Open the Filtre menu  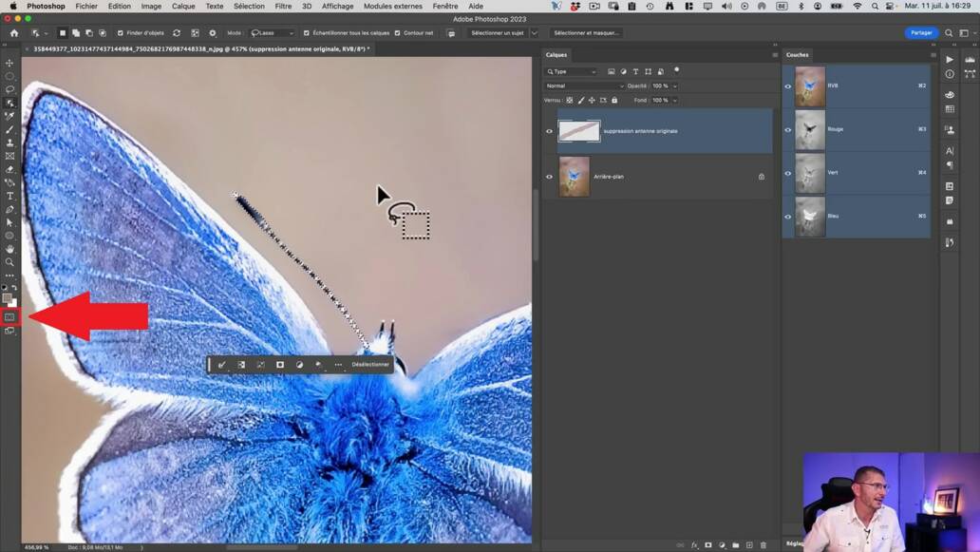point(283,6)
